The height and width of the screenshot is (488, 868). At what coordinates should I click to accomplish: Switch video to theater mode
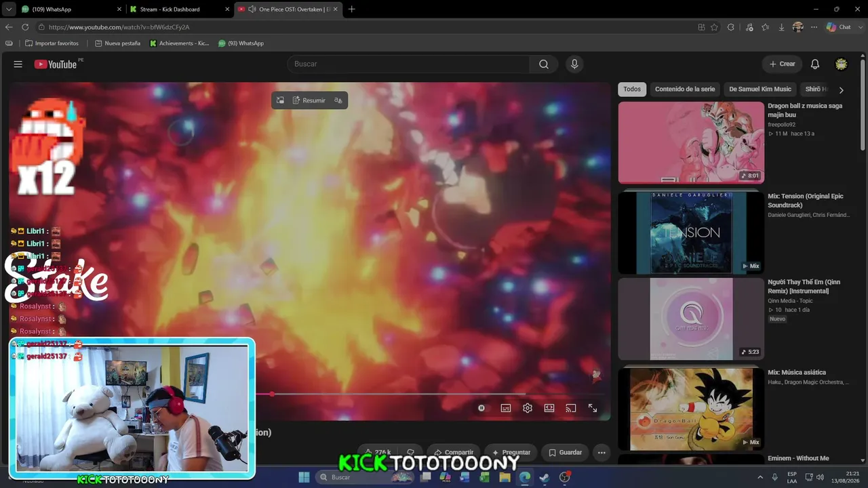pos(549,408)
